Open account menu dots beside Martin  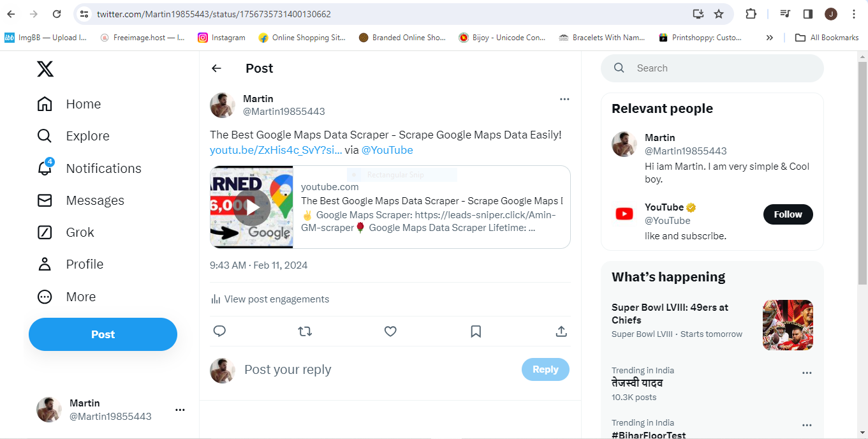pos(180,410)
